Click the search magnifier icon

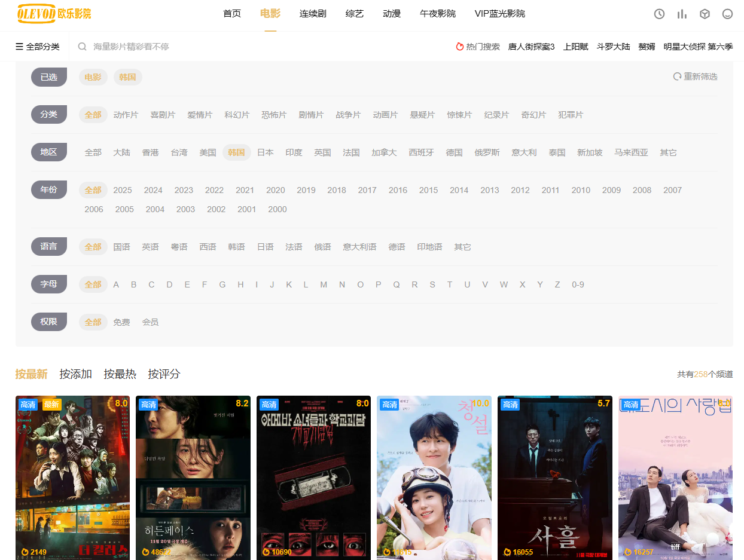point(83,47)
